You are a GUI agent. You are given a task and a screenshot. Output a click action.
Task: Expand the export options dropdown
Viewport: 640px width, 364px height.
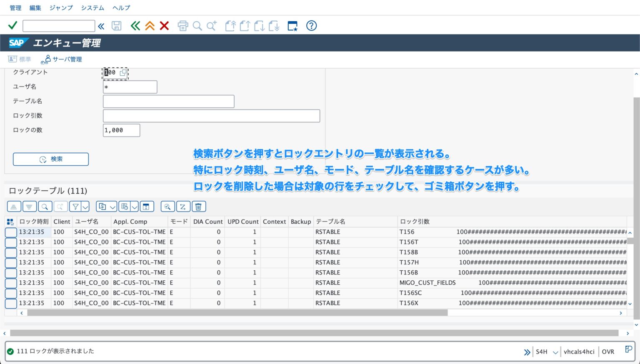point(112,206)
